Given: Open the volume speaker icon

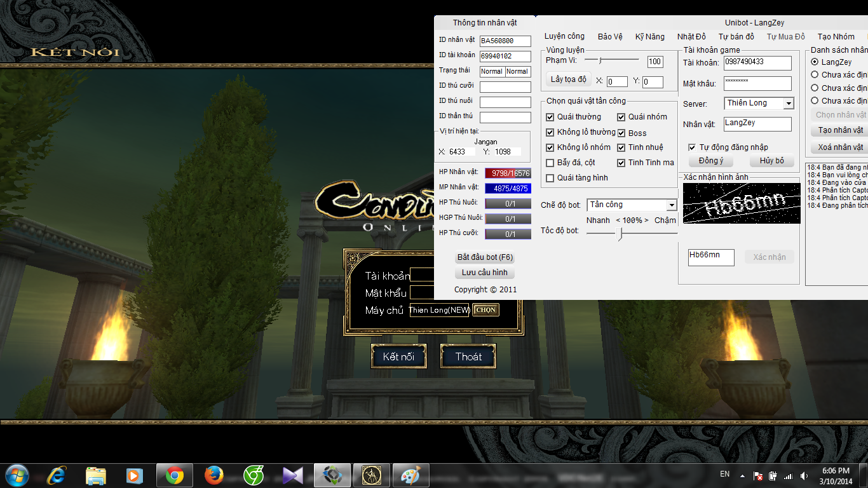Looking at the screenshot, I should click(x=804, y=475).
